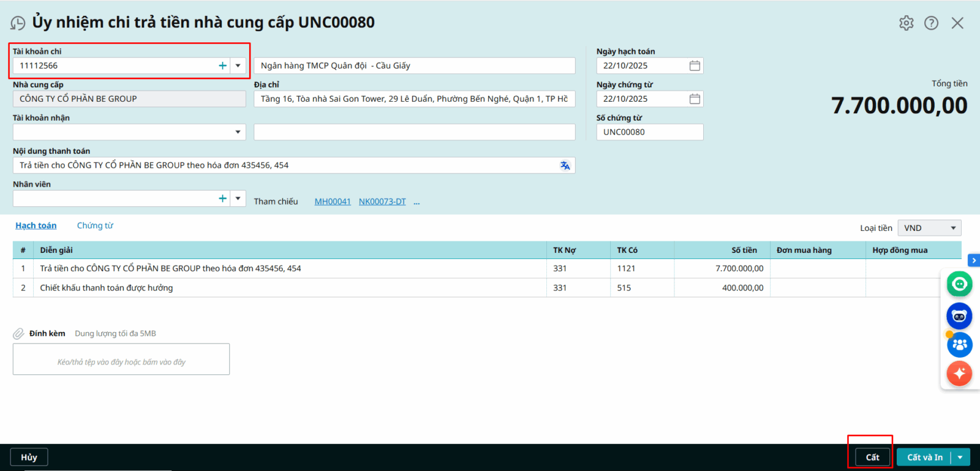Viewport: 980px width, 471px height.
Task: Open the help question mark icon
Action: (931, 23)
